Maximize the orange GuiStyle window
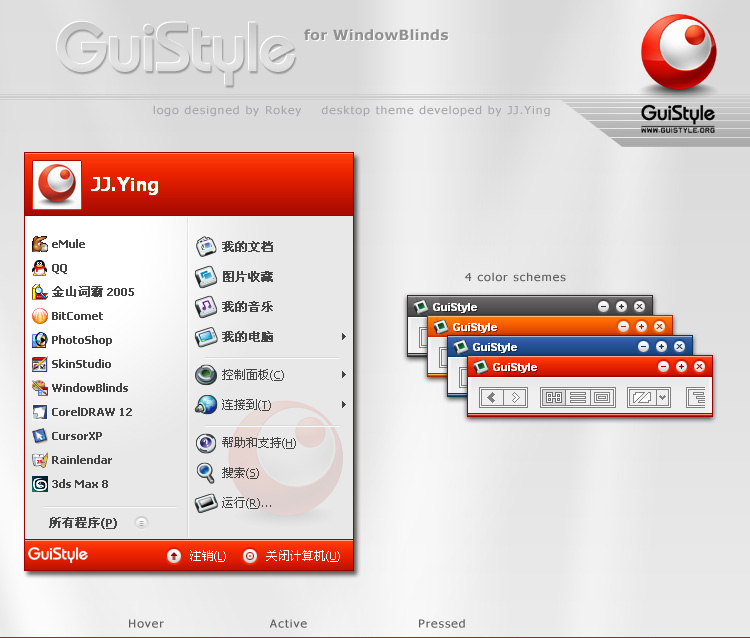 [641, 327]
